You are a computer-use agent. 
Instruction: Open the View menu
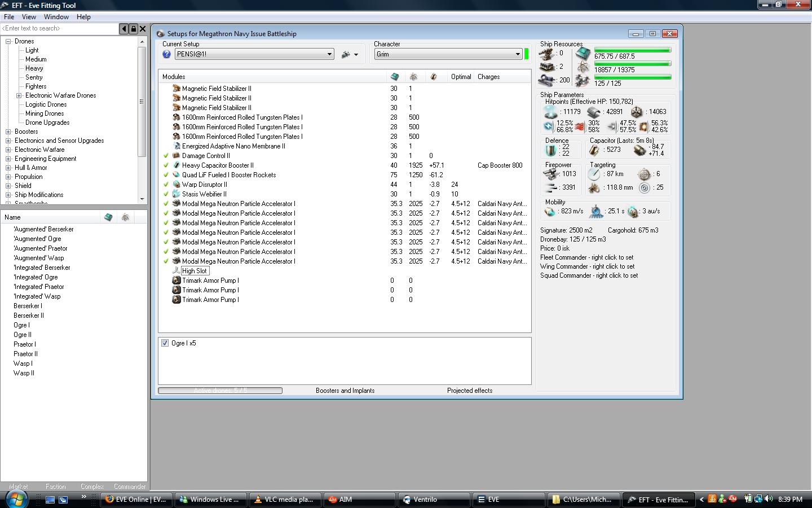pos(29,17)
